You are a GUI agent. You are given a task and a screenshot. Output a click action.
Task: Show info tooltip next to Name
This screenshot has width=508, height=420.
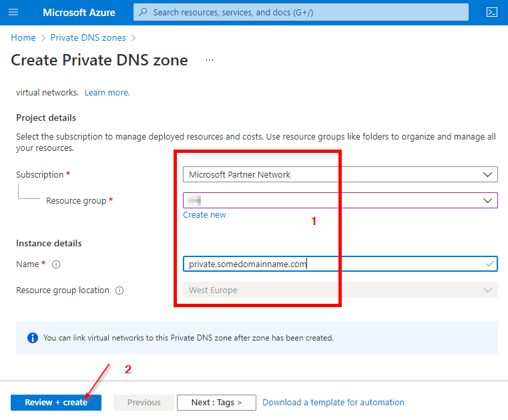pyautogui.click(x=56, y=264)
